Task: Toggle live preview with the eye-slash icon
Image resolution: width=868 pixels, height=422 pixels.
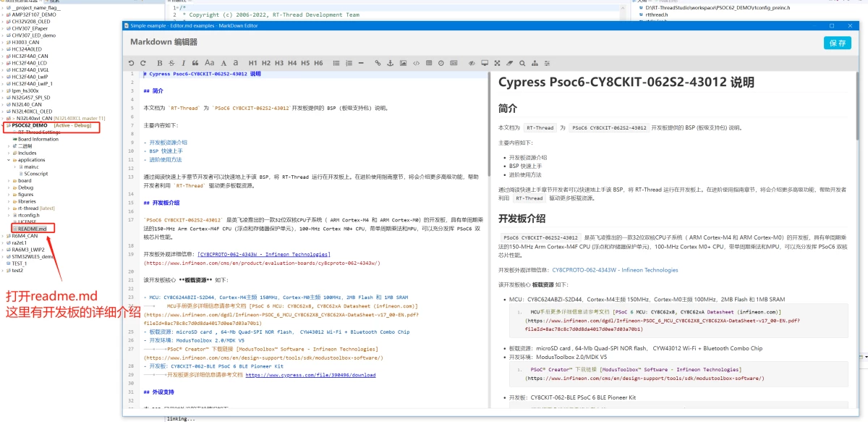Action: click(x=472, y=63)
